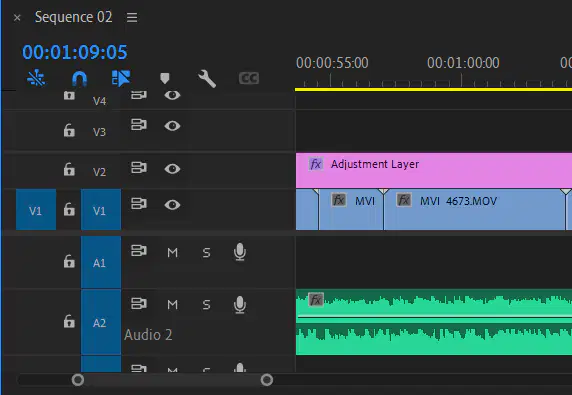The image size is (572, 395).
Task: Grab left handle of horizontal zoom scrollbar
Action: pos(78,380)
